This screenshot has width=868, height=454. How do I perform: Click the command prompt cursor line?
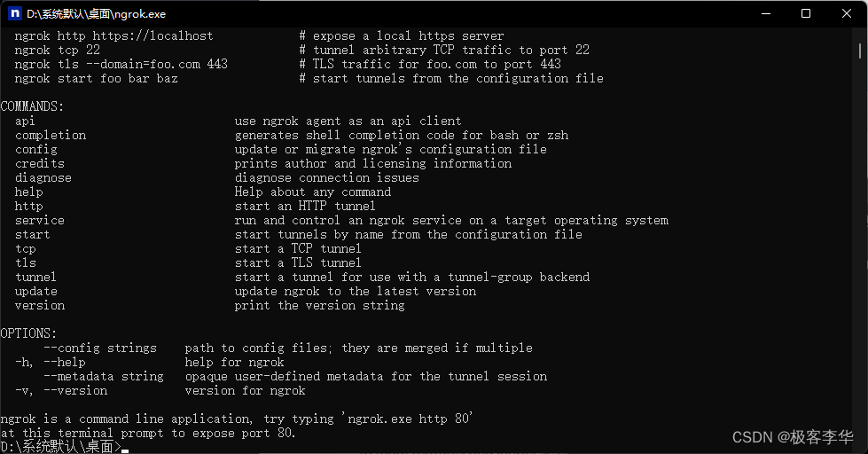[65, 447]
